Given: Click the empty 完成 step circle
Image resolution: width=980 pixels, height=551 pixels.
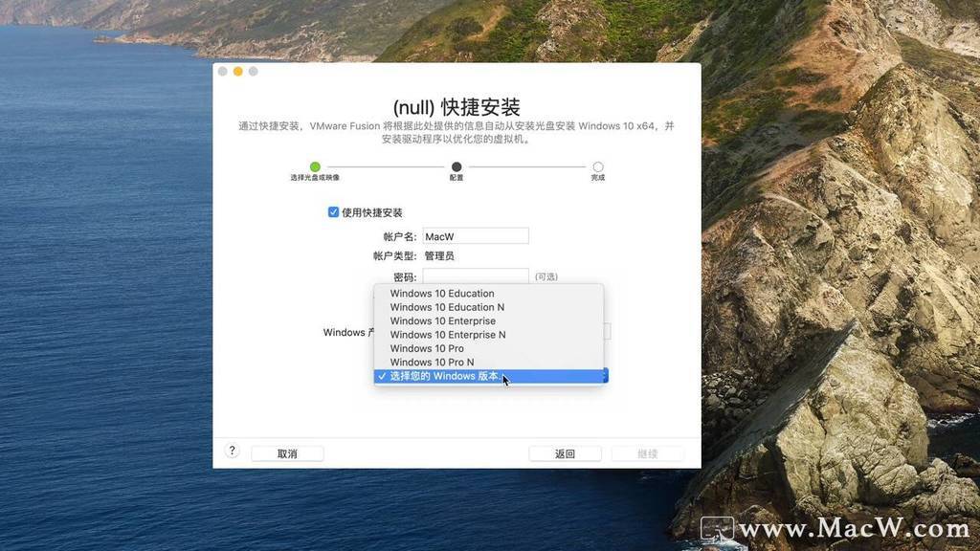Looking at the screenshot, I should tap(598, 166).
